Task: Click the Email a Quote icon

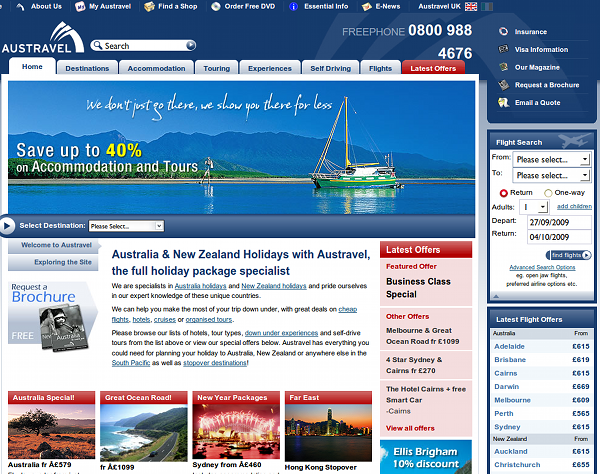Action: [x=503, y=103]
